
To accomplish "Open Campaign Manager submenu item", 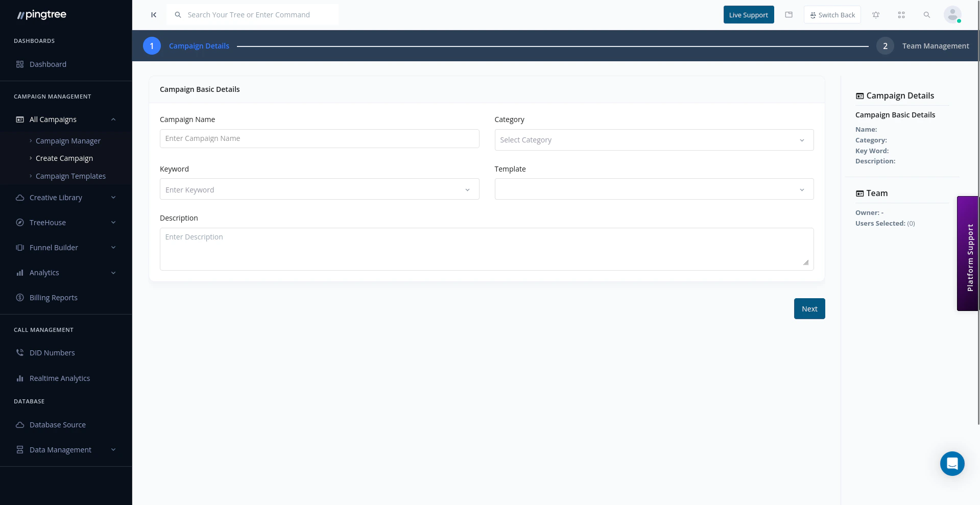I will tap(68, 141).
